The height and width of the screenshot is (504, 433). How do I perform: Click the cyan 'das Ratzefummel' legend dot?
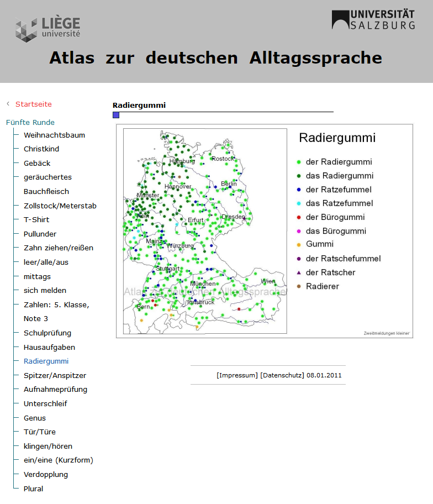point(299,203)
